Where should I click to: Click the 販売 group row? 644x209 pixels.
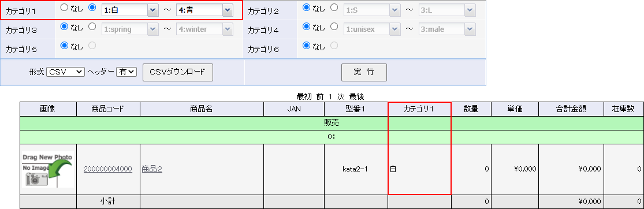pos(332,123)
